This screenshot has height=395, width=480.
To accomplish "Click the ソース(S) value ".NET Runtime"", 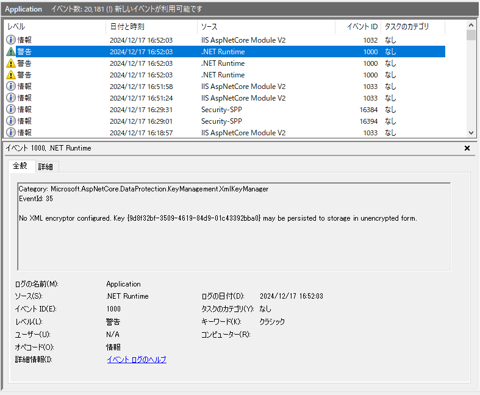I will pyautogui.click(x=127, y=296).
